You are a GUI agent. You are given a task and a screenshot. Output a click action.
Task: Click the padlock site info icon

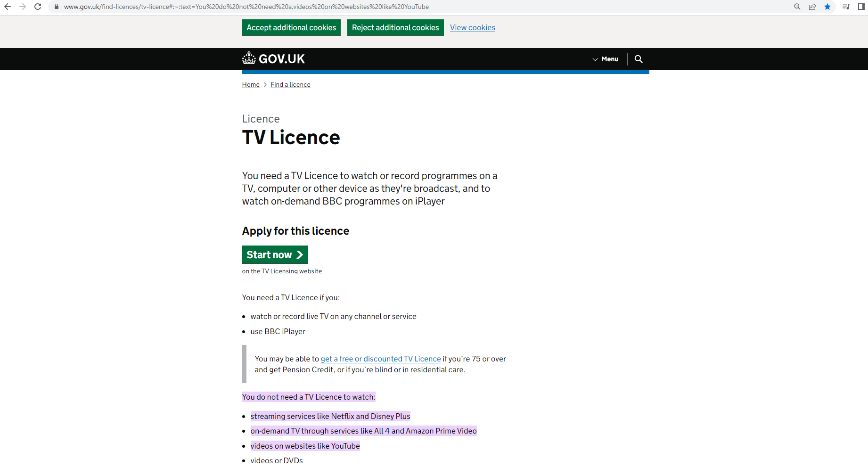[56, 7]
